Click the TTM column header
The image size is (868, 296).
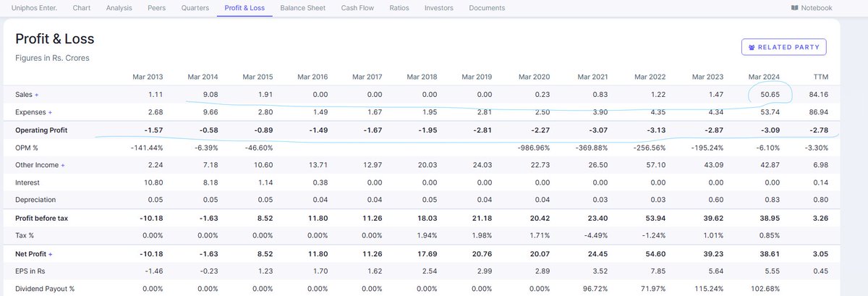[820, 77]
